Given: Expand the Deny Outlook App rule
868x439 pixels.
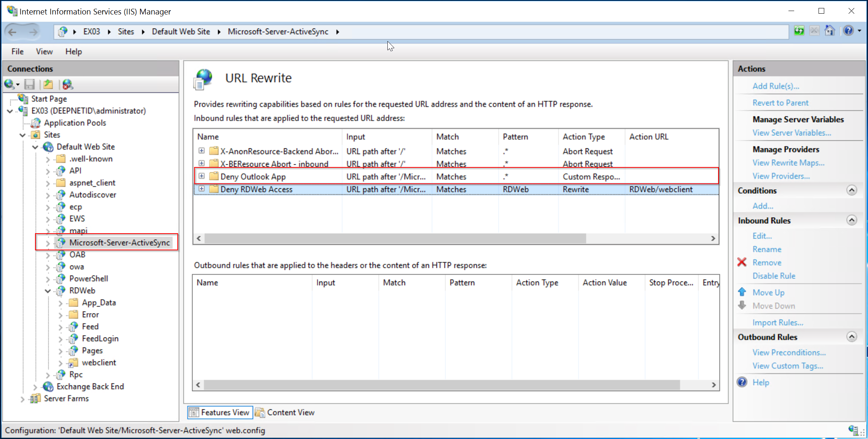Looking at the screenshot, I should 202,176.
